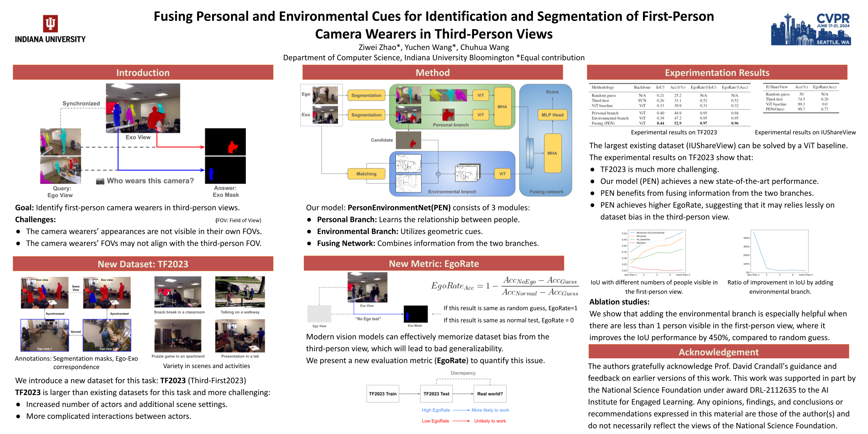Viewport: 868px width, 434px height.
Task: Open the 'Talking on a walkway' thumbnail
Action: [240, 292]
